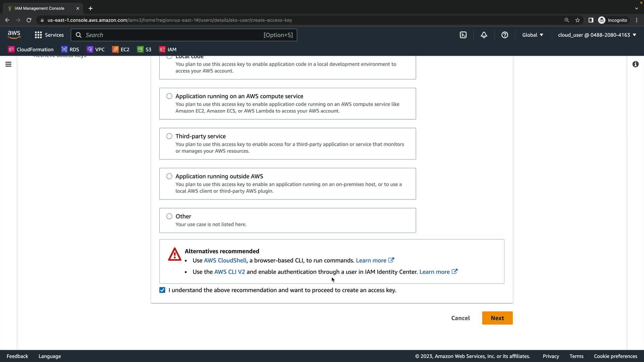
Task: Uncheck the I understand recommendation checkbox
Action: click(162, 290)
